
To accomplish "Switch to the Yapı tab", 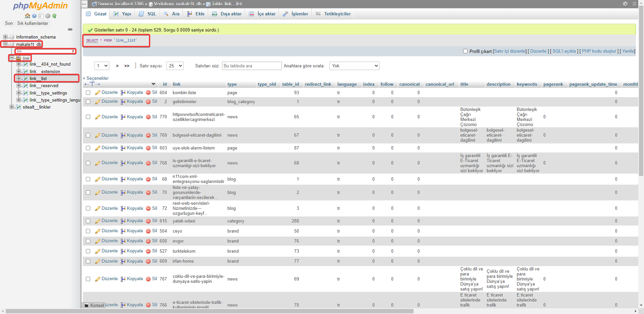I will pos(122,14).
